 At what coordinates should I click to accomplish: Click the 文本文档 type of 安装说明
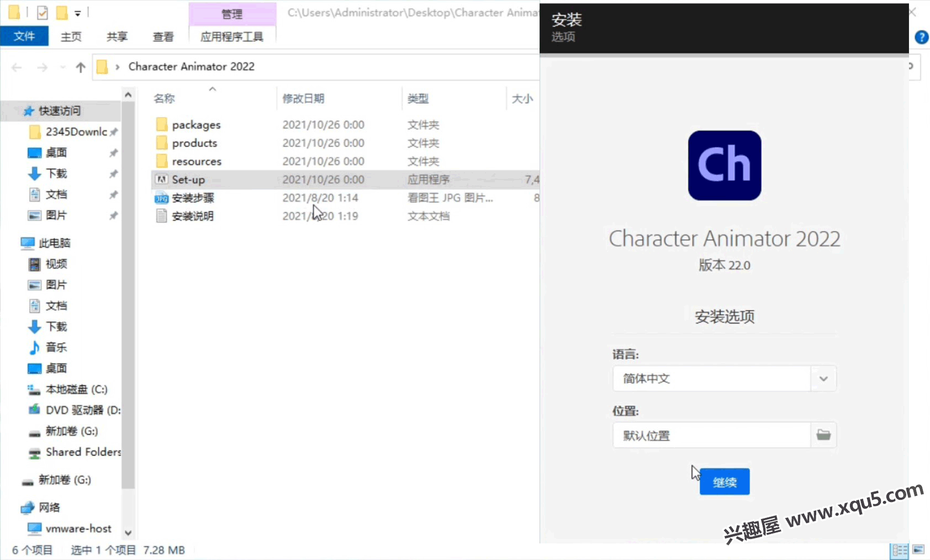(429, 216)
